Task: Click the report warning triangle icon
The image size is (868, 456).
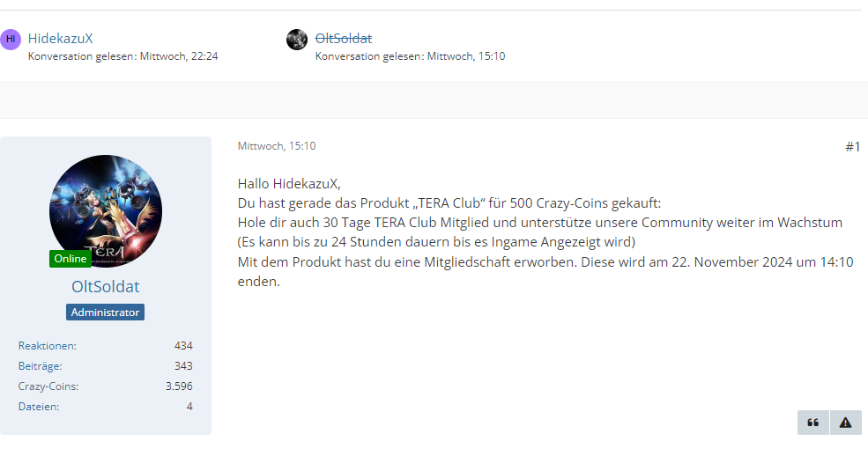Action: click(x=845, y=423)
